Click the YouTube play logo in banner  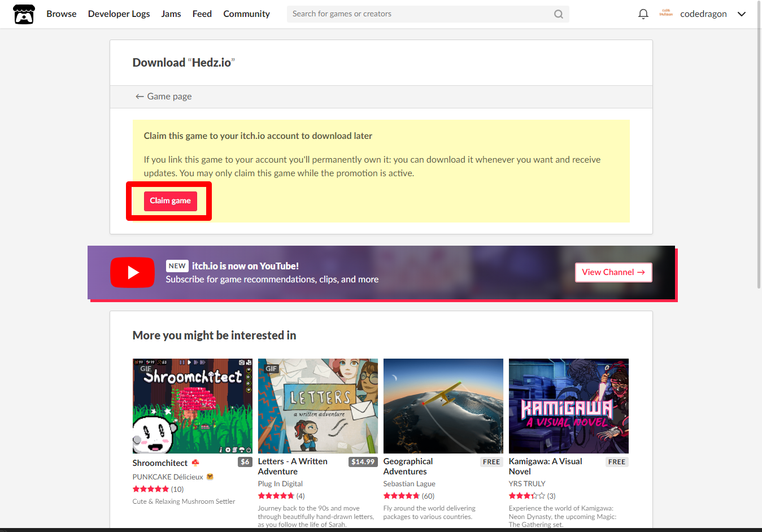tap(132, 272)
